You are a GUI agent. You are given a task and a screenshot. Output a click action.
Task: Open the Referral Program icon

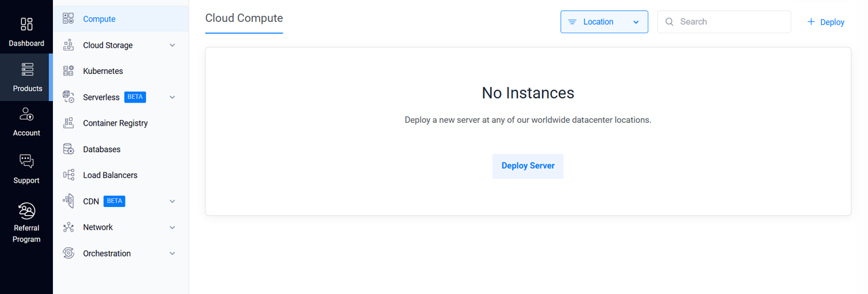pos(26,210)
